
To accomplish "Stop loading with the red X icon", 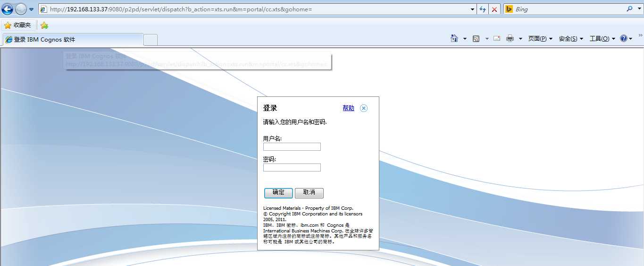I will click(494, 9).
